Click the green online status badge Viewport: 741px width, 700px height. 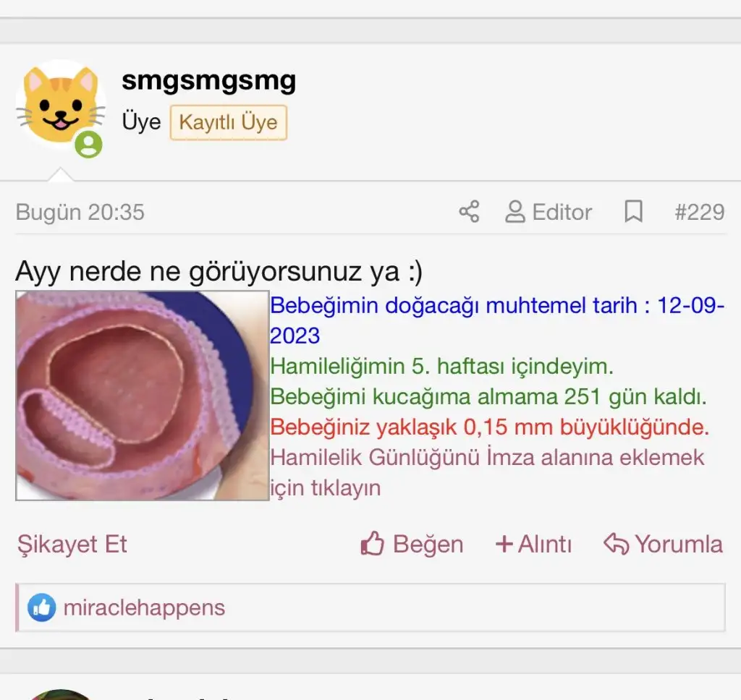(x=88, y=144)
